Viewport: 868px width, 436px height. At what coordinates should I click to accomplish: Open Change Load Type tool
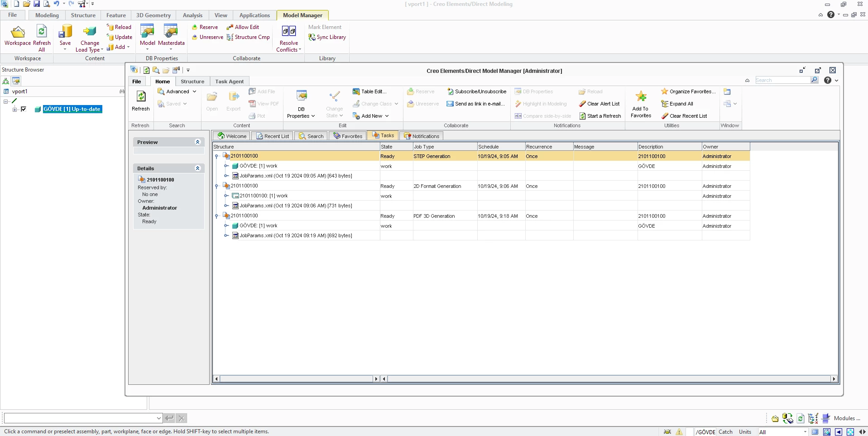[x=90, y=38]
